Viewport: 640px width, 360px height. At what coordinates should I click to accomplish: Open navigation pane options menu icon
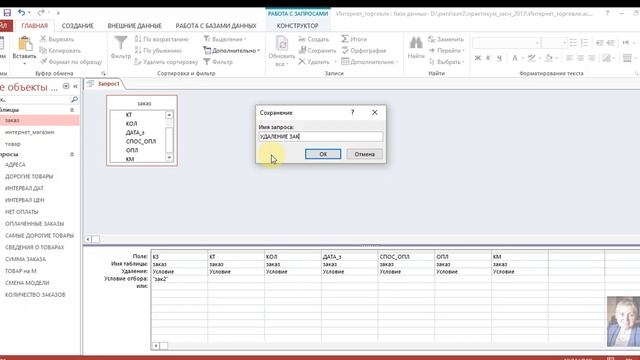[x=66, y=86]
